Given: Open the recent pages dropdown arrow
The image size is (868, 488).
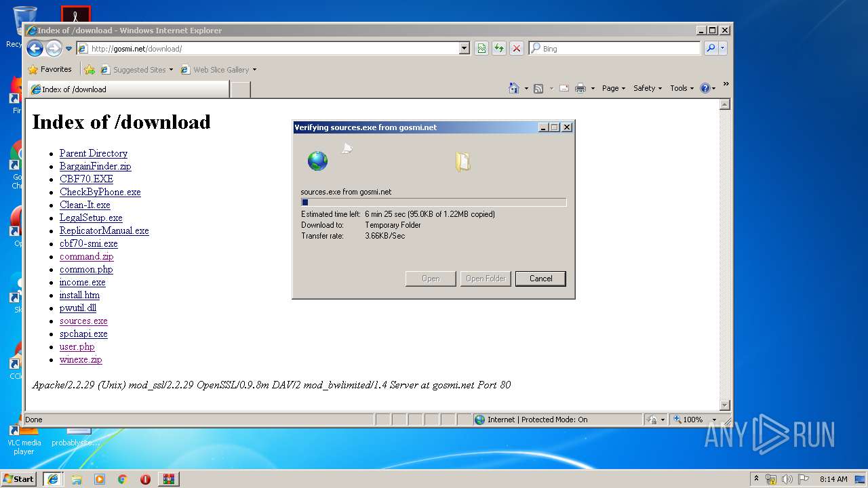Looking at the screenshot, I should [68, 49].
